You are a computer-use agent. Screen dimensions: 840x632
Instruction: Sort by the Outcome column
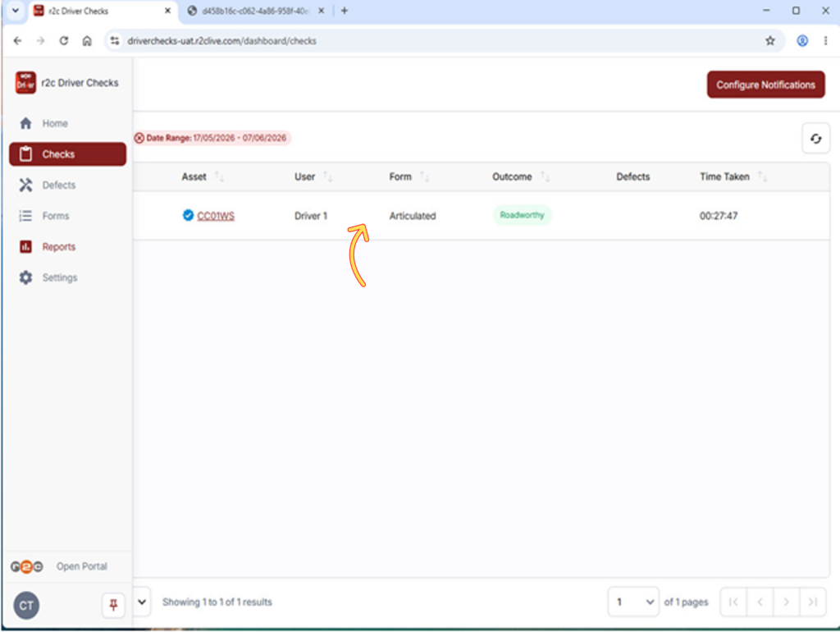pos(545,177)
